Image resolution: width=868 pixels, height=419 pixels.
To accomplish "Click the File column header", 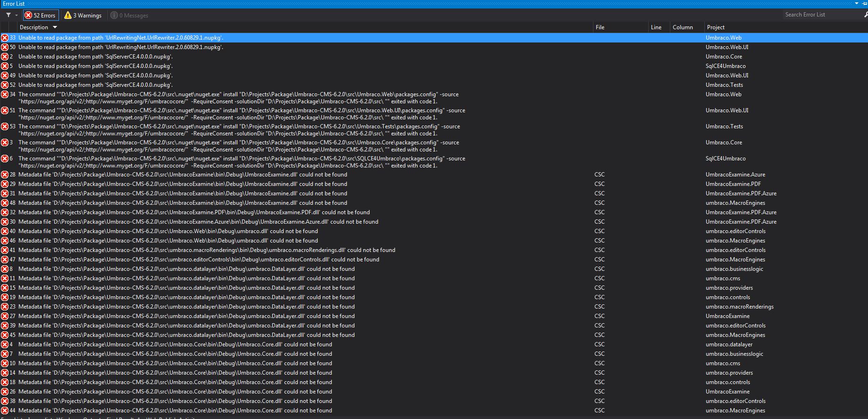I will pos(600,27).
